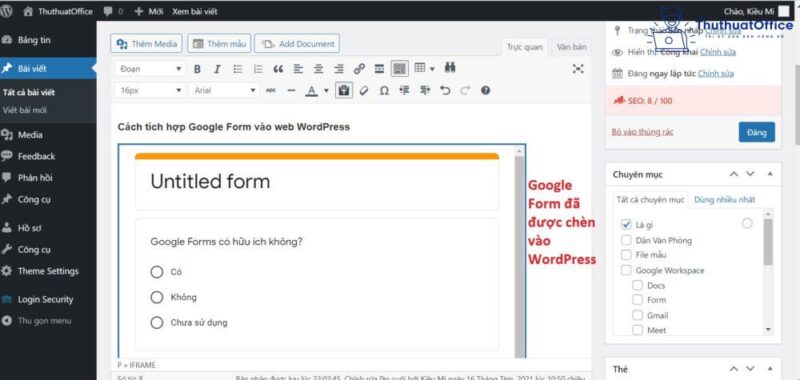Image resolution: width=800 pixels, height=380 pixels.
Task: Check the Docs subcategory
Action: [x=637, y=285]
